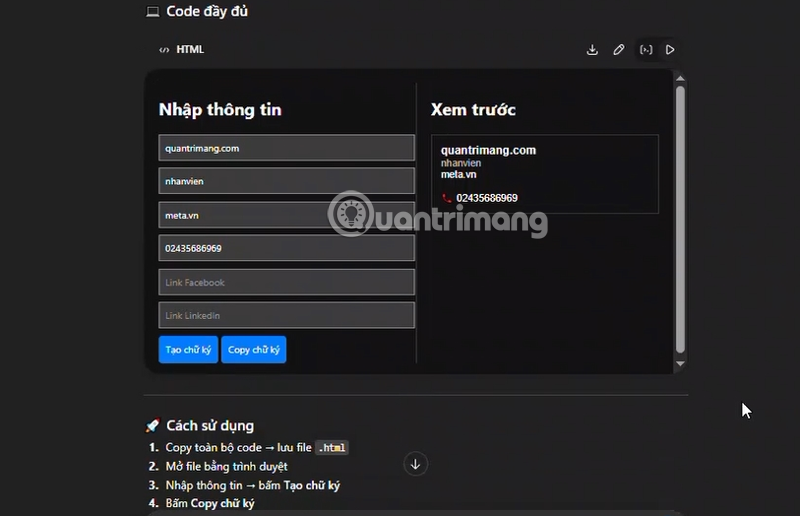Screen dimensions: 800x516
Task: Click the red phone icon in the preview
Action: (x=446, y=198)
